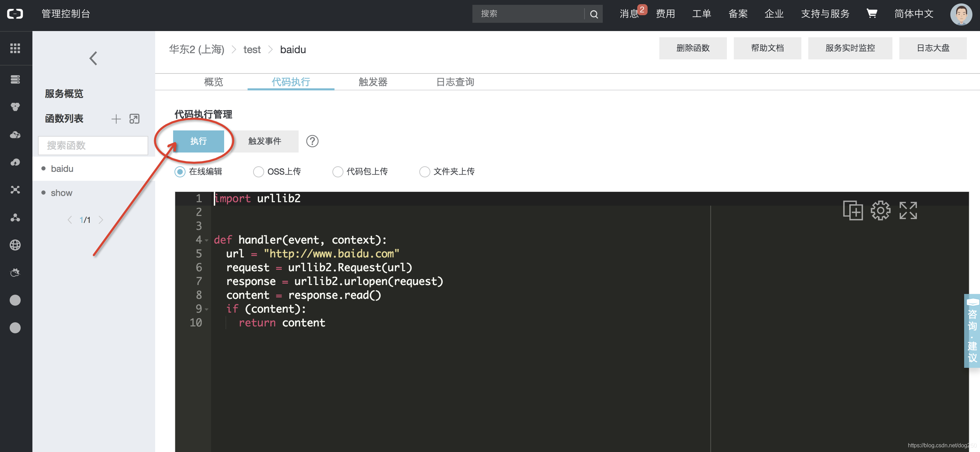The image size is (980, 452).
Task: Focus the top 搜索 input field
Action: coord(528,14)
